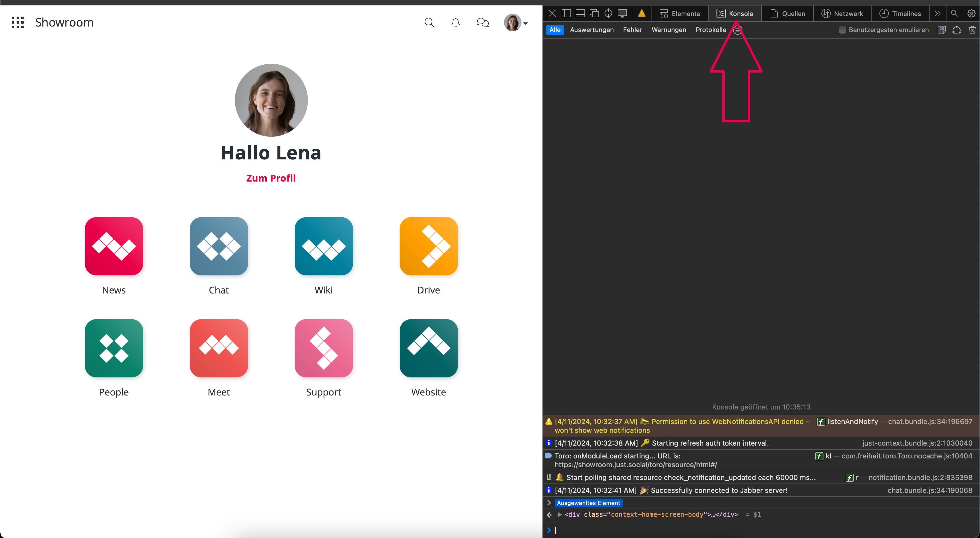Screen dimensions: 980x538
Task: Open inspector settings gear
Action: 971,13
